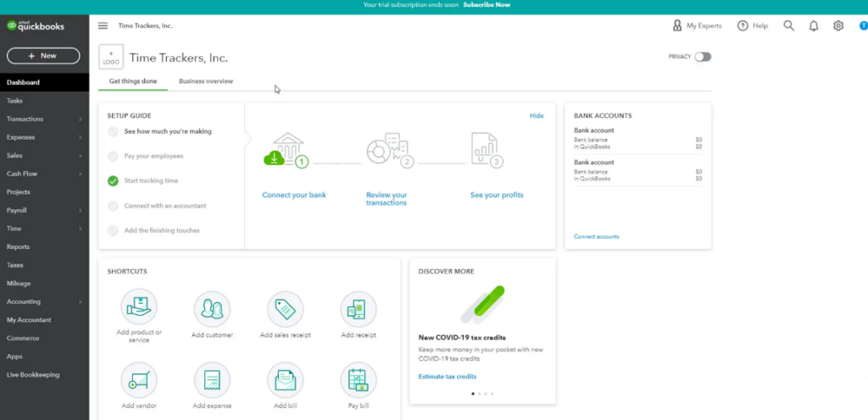This screenshot has height=420, width=868.
Task: Click the QuickBooks logo in sidebar
Action: pyautogui.click(x=36, y=26)
